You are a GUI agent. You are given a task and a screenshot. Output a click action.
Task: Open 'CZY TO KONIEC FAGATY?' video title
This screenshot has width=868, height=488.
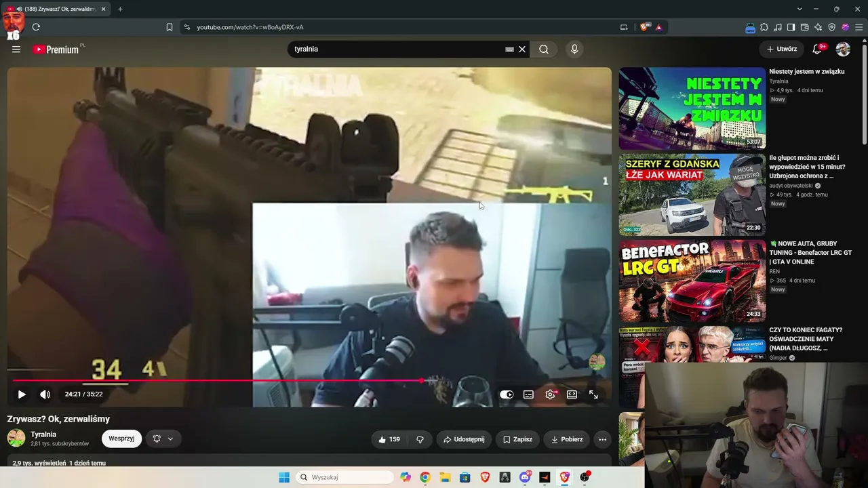coord(806,339)
